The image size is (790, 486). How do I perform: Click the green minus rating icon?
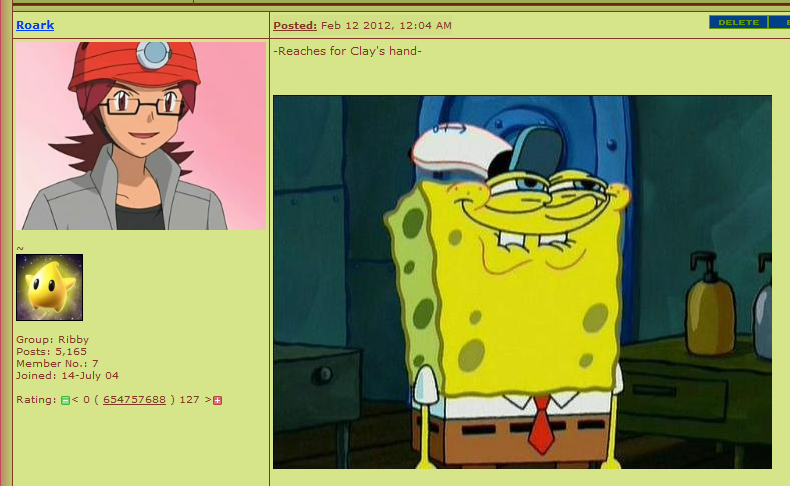coord(65,400)
